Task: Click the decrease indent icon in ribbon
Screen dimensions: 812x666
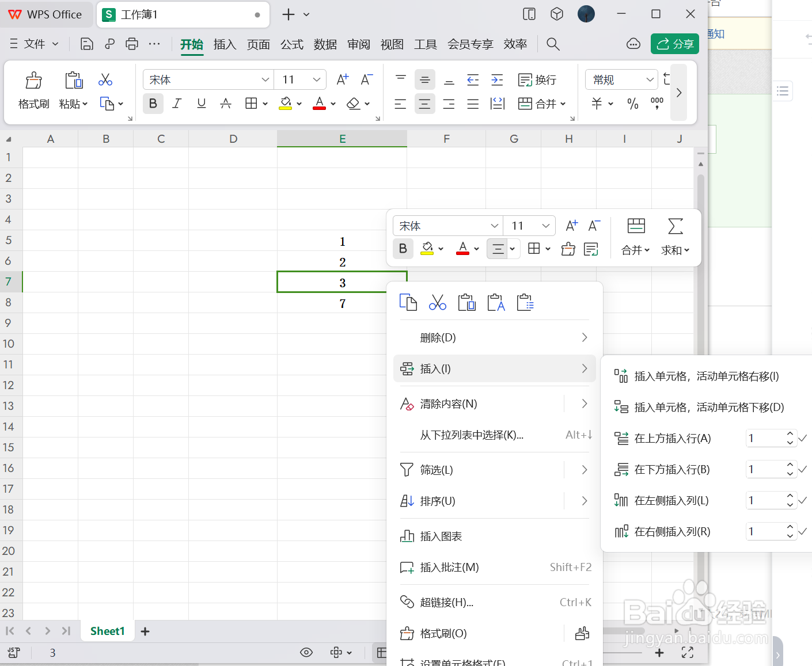Action: point(473,79)
